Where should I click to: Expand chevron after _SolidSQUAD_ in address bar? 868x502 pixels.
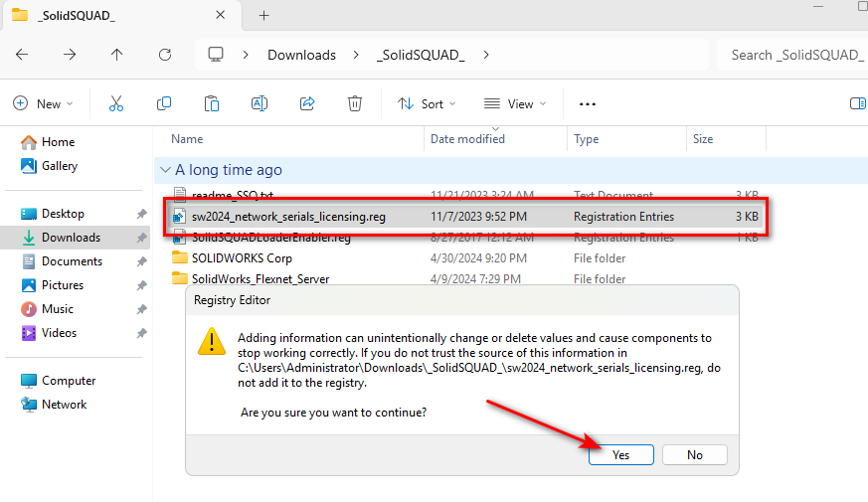point(486,55)
